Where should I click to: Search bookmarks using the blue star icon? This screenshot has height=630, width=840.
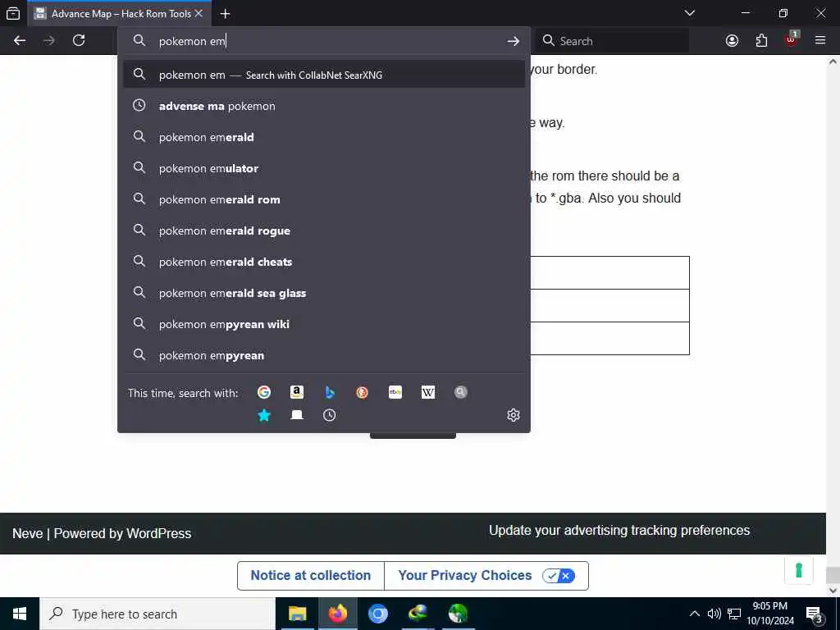[264, 415]
